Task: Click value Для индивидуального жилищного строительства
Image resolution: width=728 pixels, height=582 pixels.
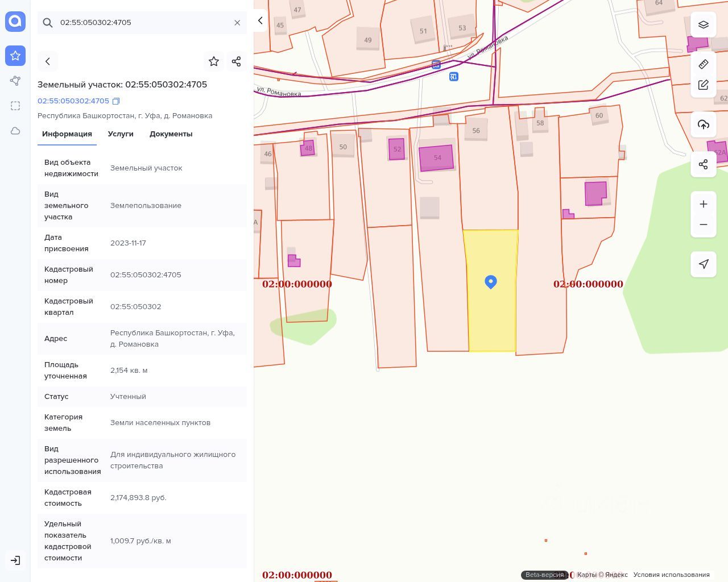Action: tap(173, 460)
